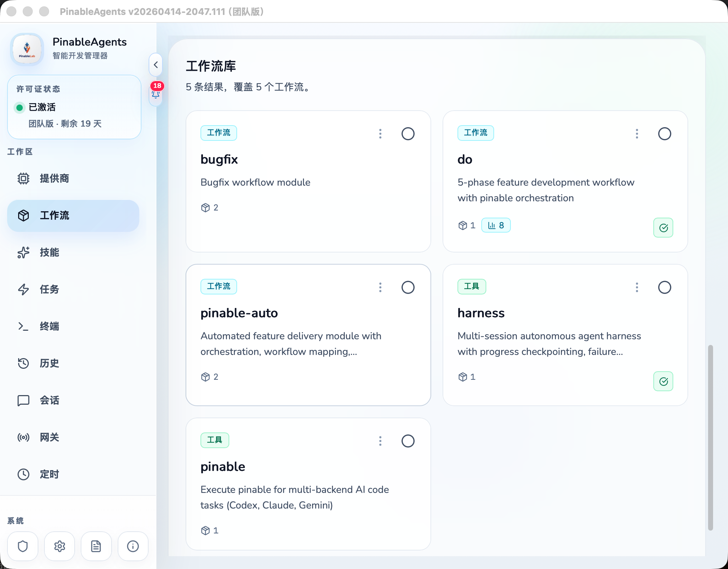Open the 提供商 providers section
This screenshot has width=728, height=569.
73,179
